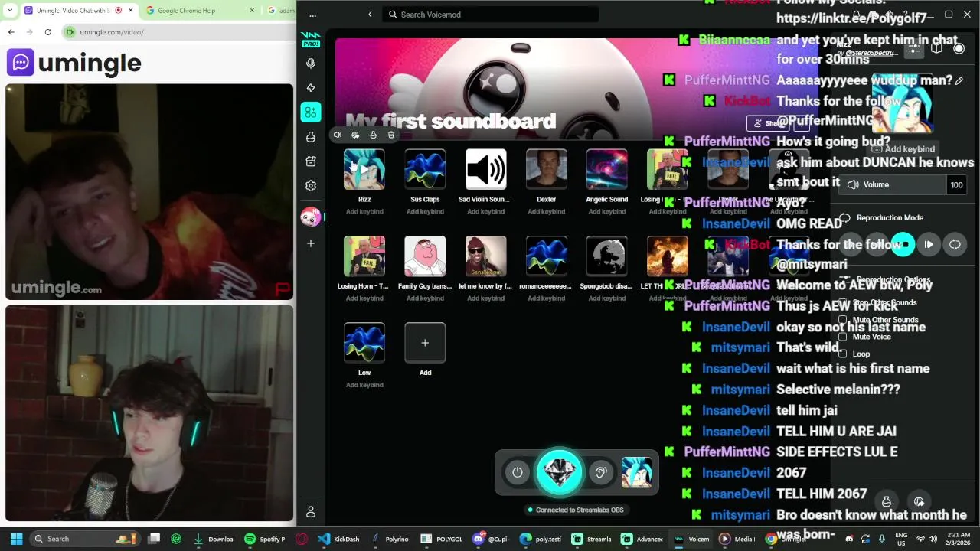Play the Angelic Sound tile
This screenshot has width=980, height=551.
[607, 169]
